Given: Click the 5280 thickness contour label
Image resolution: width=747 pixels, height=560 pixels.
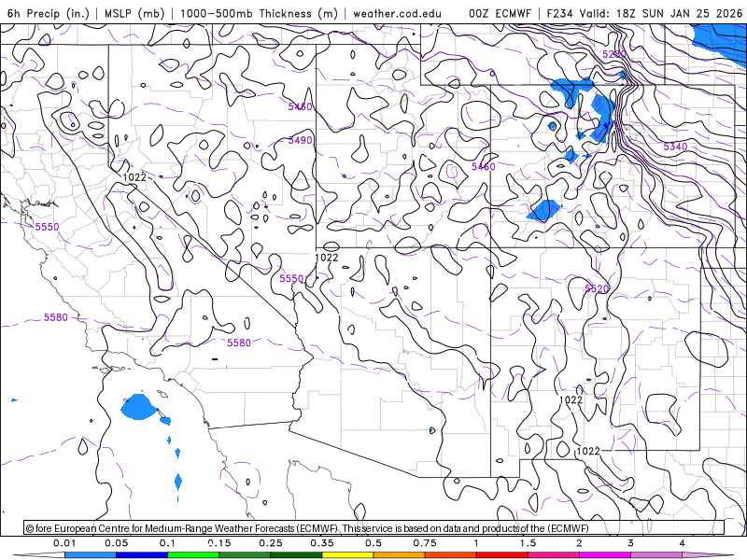Looking at the screenshot, I should pos(613,54).
